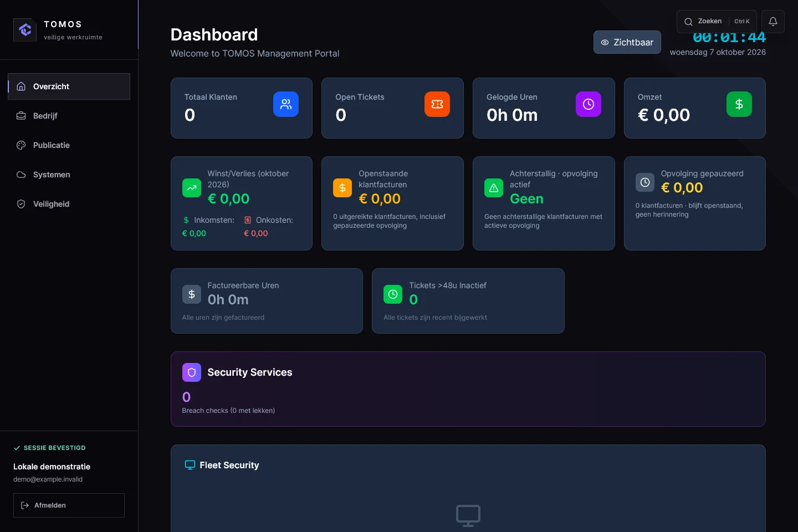Screen dimensions: 798x532
Task: Click the grey clock icon in Opvolging gepauzeerd
Action: tap(645, 182)
